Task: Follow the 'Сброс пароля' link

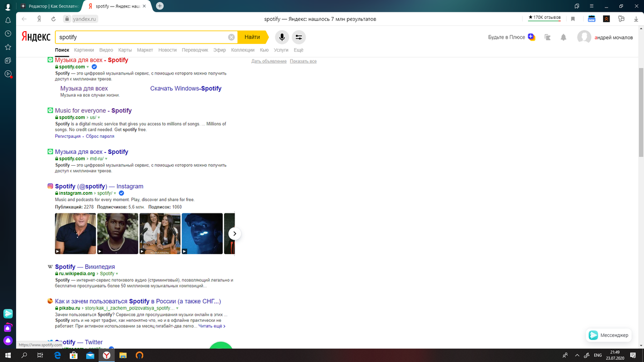Action: coord(100,136)
